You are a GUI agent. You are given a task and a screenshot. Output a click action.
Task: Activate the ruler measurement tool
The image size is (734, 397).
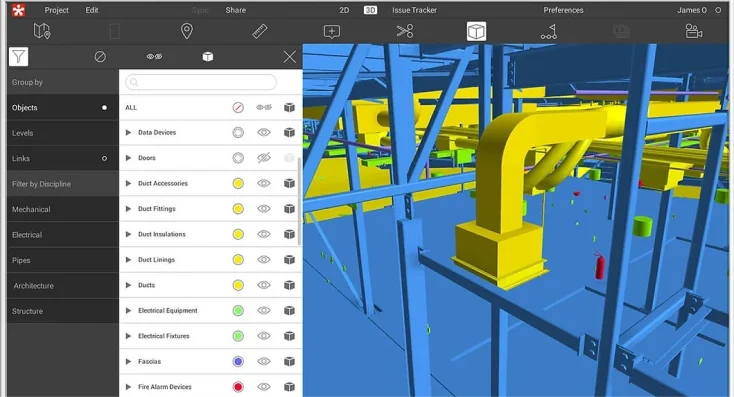click(x=259, y=31)
